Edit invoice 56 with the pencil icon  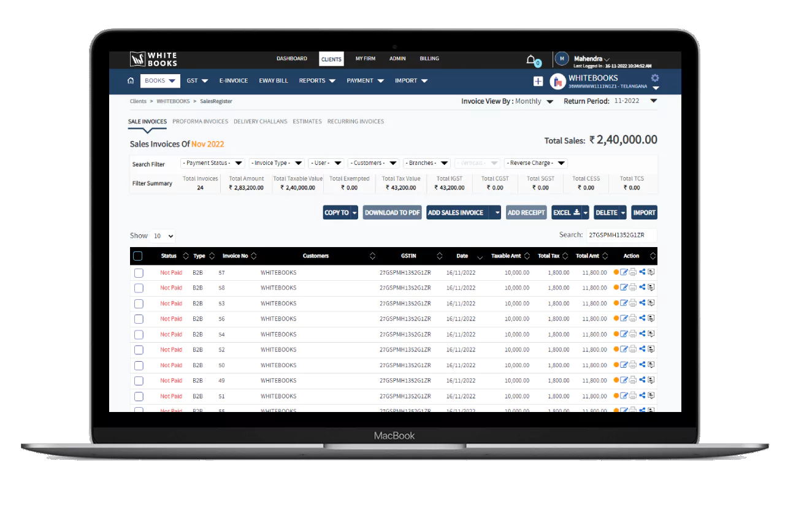tap(624, 318)
